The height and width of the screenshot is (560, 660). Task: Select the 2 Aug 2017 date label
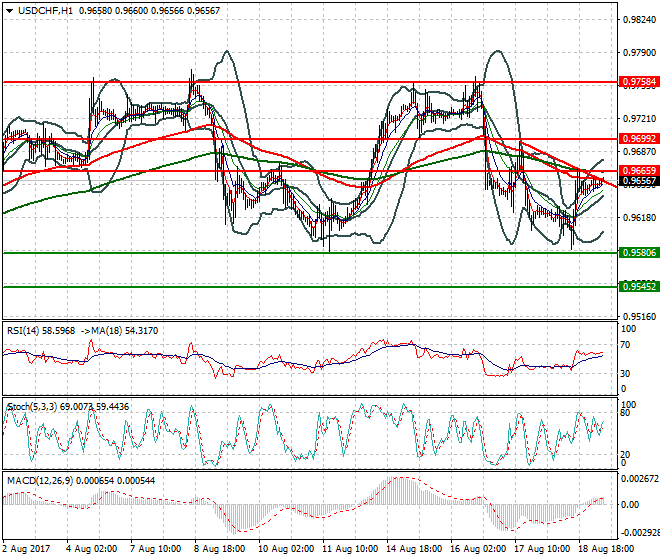[x=29, y=549]
